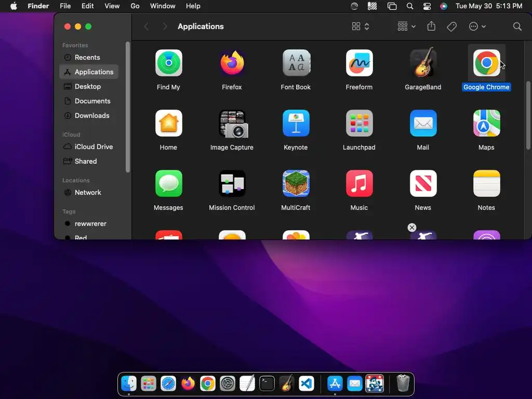Open Downloads in sidebar

pyautogui.click(x=89, y=116)
